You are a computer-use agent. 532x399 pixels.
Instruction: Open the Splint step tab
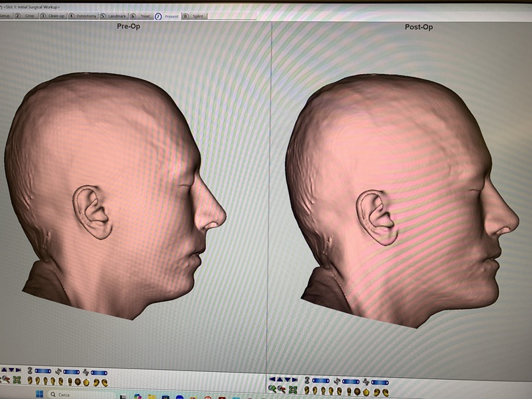tap(194, 17)
